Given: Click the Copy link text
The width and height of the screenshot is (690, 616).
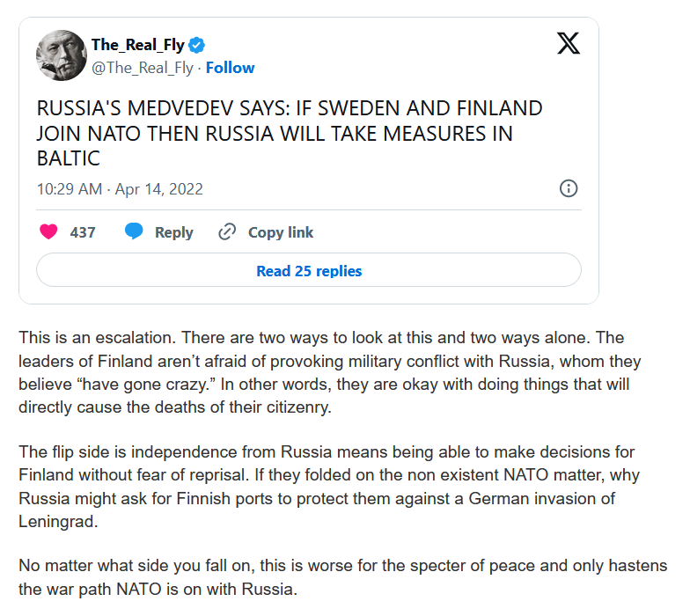Looking at the screenshot, I should click(281, 232).
